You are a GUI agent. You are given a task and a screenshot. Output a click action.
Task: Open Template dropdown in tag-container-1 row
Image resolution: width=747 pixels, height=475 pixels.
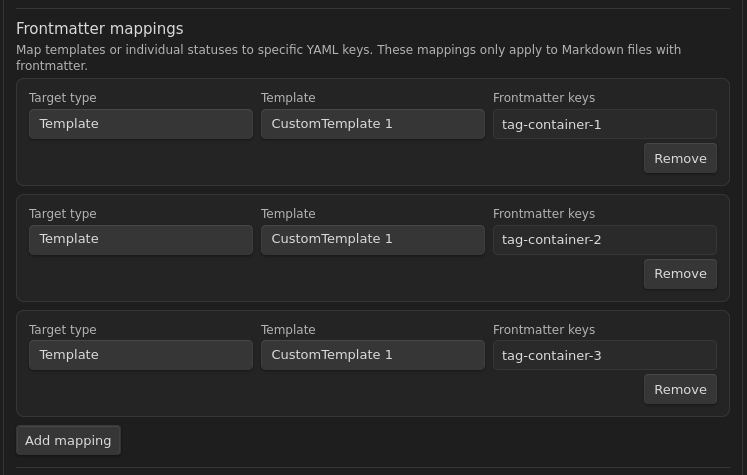(373, 124)
